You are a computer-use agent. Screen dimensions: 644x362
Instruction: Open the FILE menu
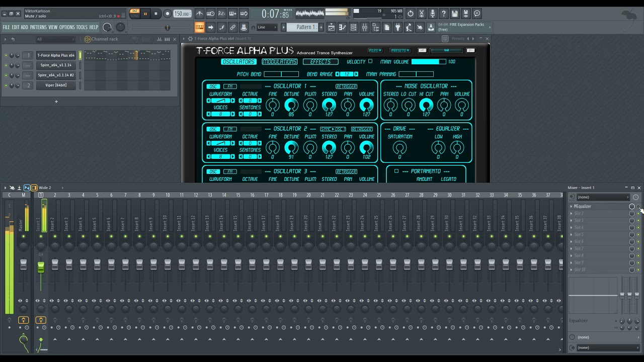coord(6,27)
